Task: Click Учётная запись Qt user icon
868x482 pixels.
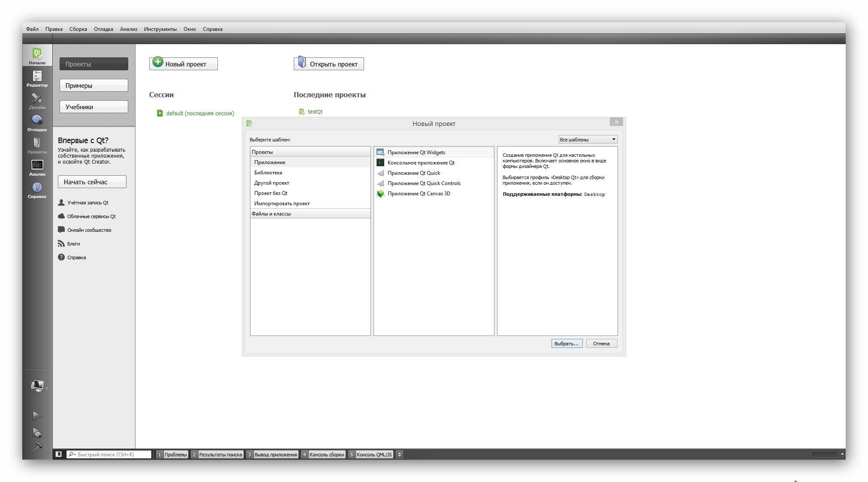Action: click(x=61, y=202)
